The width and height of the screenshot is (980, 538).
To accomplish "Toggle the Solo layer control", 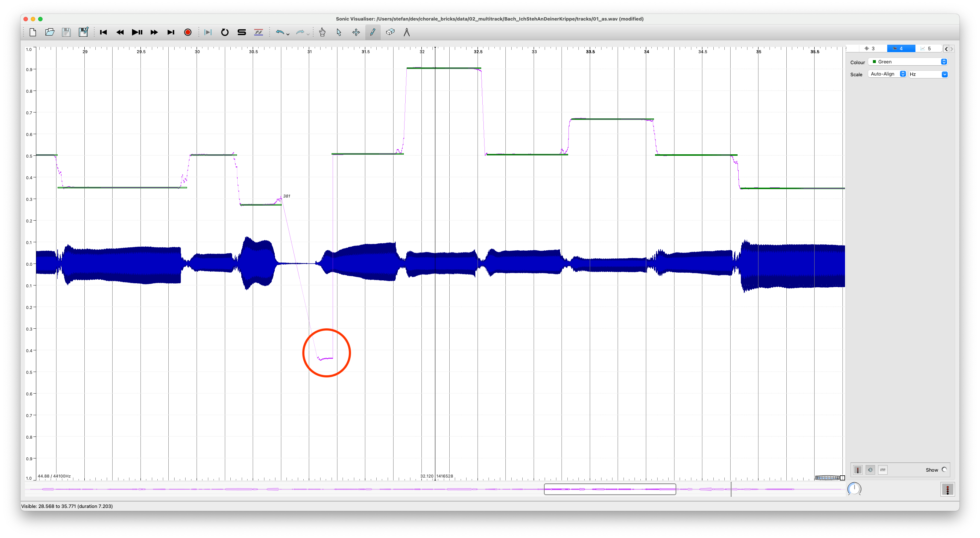I will pyautogui.click(x=241, y=32).
